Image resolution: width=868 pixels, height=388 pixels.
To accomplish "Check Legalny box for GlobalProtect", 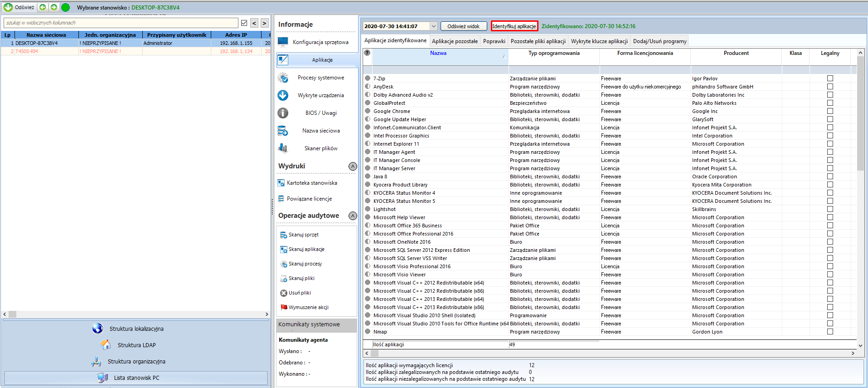I will (830, 103).
